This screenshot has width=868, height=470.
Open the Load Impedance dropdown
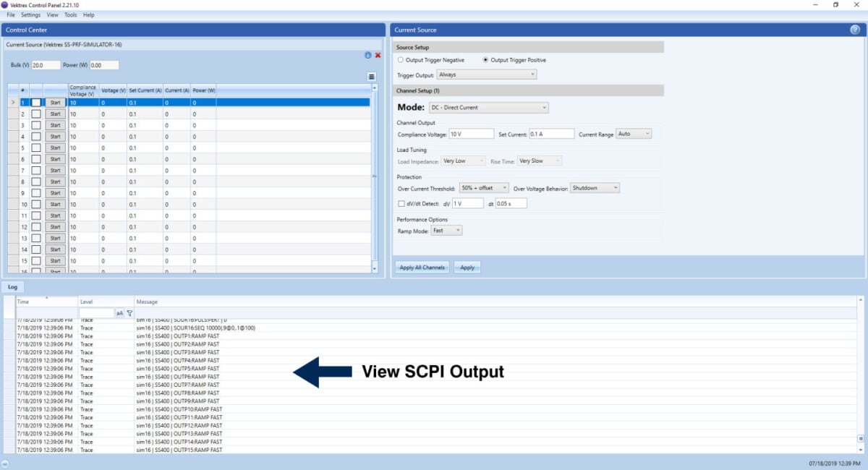(464, 161)
